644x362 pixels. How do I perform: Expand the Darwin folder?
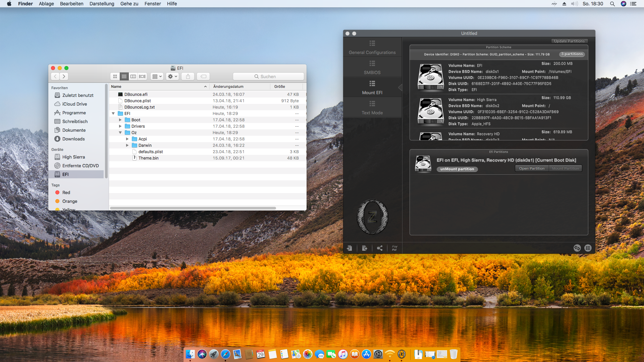tap(127, 145)
